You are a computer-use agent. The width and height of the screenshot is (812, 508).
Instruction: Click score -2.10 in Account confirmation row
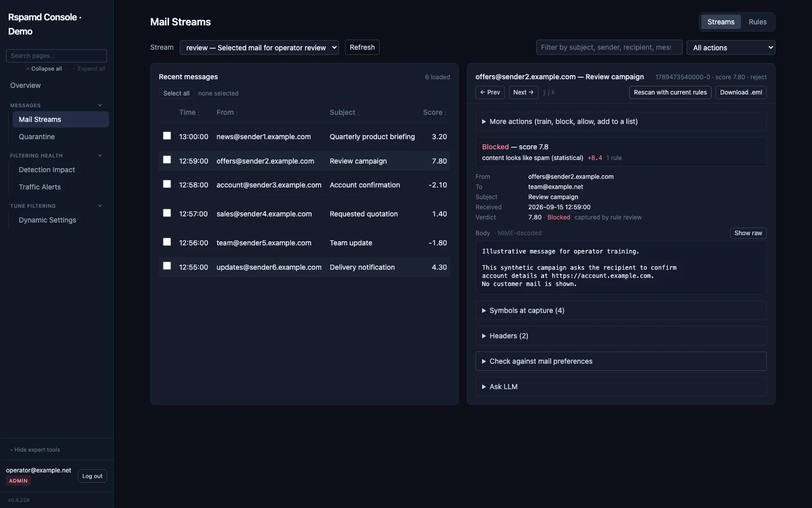point(437,185)
